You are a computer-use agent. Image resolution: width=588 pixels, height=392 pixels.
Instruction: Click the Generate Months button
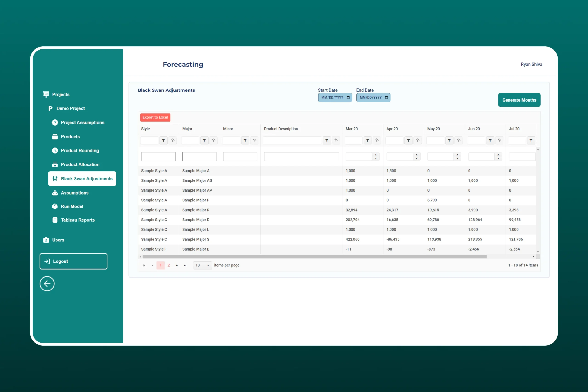tap(519, 100)
